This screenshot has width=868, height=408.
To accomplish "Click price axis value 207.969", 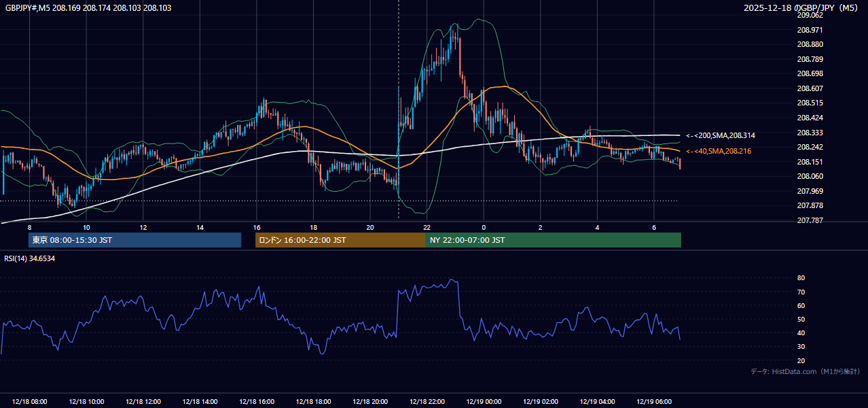I will tap(810, 191).
